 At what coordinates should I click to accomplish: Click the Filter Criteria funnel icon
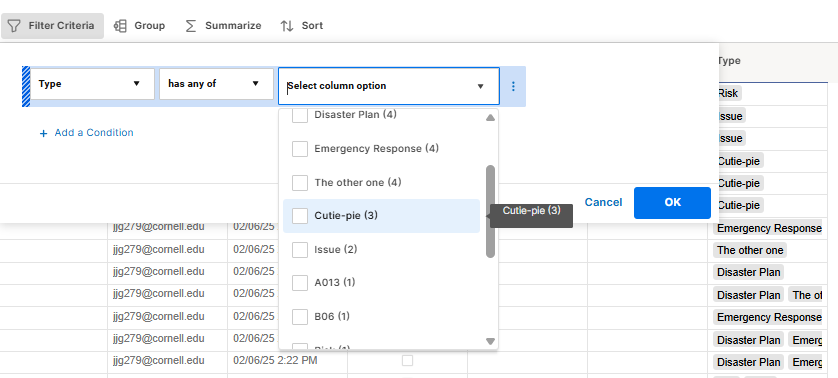tap(14, 26)
